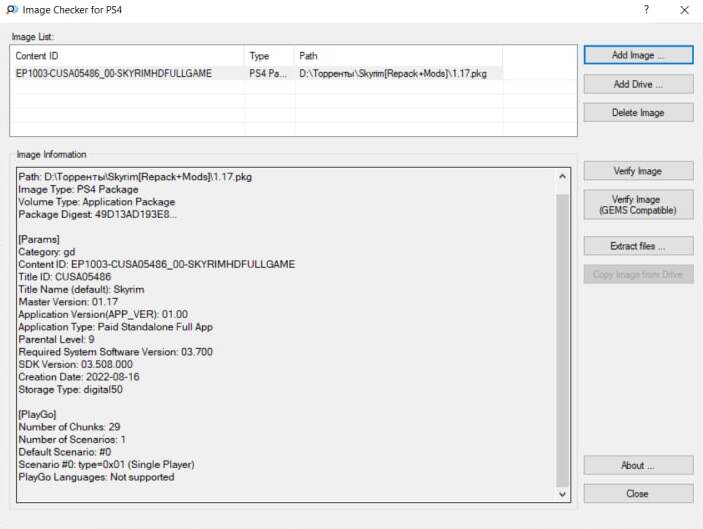Click the Add Image button

(638, 55)
